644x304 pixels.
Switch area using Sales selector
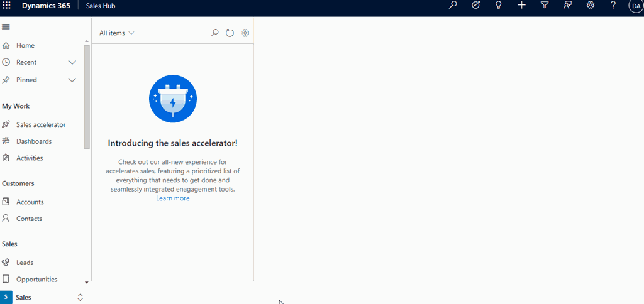click(43, 297)
